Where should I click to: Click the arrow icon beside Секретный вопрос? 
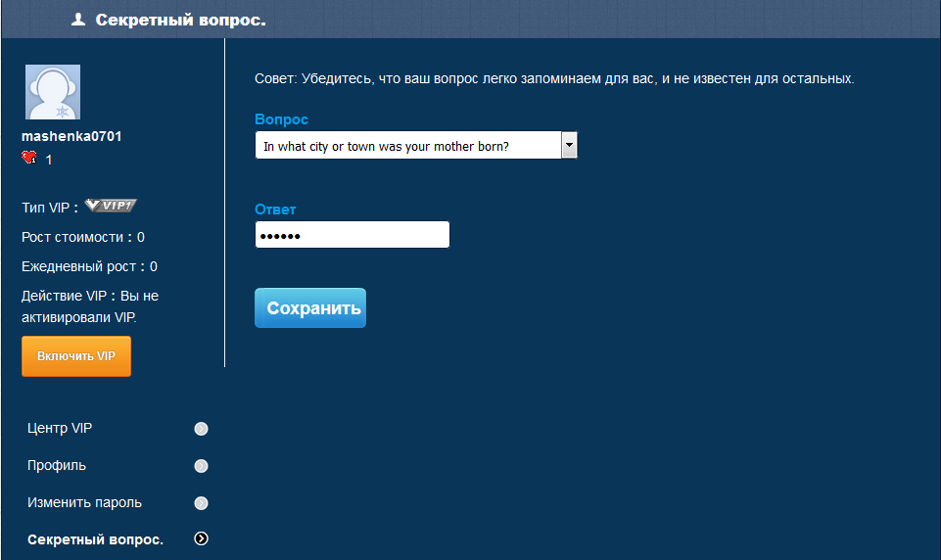[201, 539]
